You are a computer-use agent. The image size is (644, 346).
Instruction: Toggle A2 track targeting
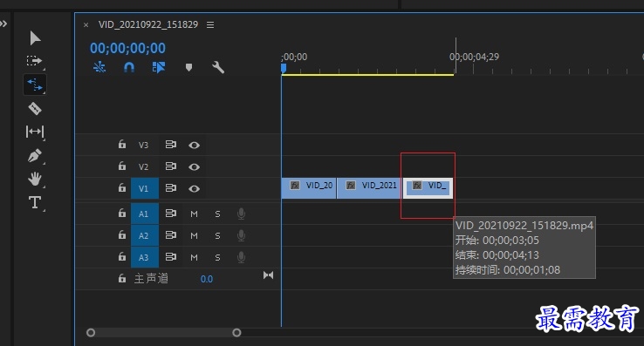click(145, 235)
